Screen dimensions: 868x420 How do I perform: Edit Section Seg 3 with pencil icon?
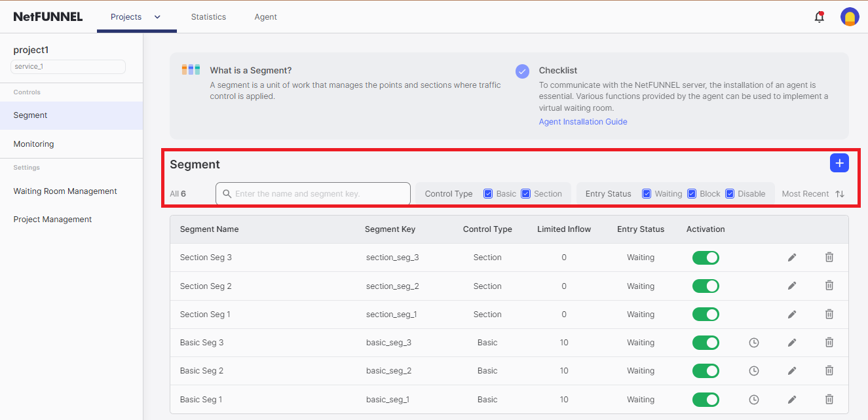tap(792, 258)
